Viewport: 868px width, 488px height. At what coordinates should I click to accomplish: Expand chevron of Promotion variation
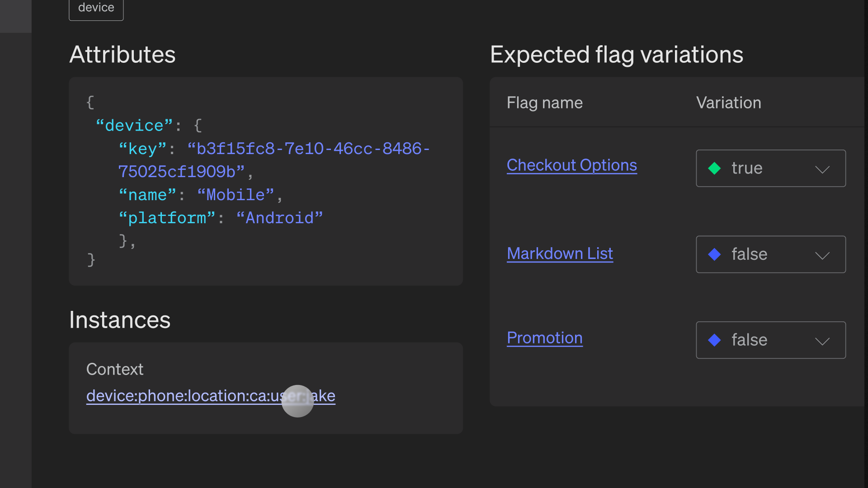tap(822, 341)
